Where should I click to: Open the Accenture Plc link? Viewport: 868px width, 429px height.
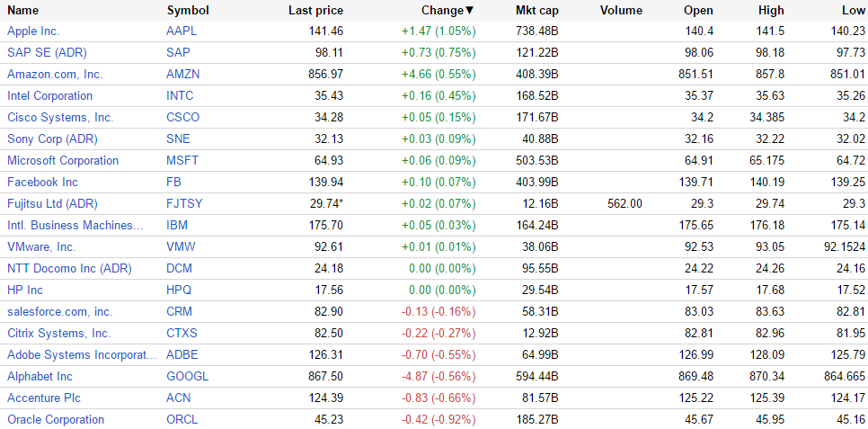tap(45, 398)
